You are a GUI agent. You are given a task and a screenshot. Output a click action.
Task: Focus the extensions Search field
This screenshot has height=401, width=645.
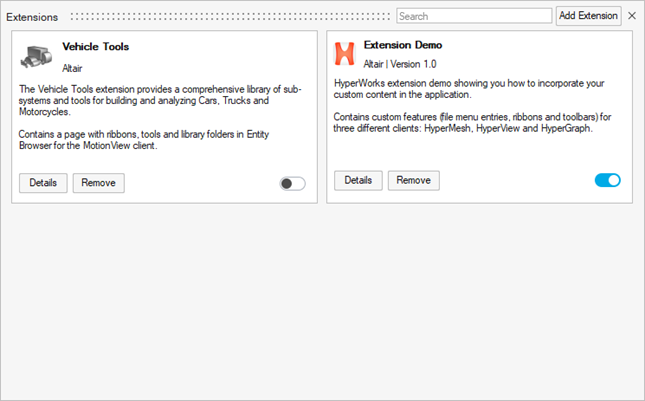[x=474, y=16]
